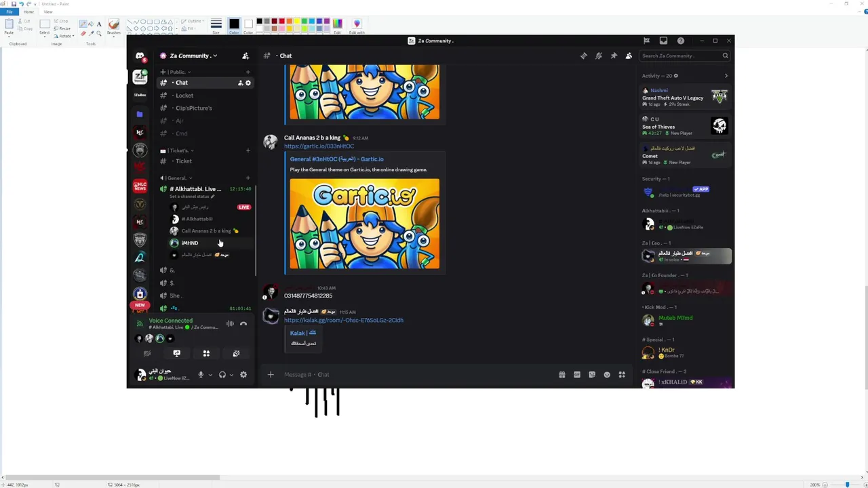Image resolution: width=868 pixels, height=488 pixels.
Task: Select HLC News server icon
Action: [x=140, y=186]
